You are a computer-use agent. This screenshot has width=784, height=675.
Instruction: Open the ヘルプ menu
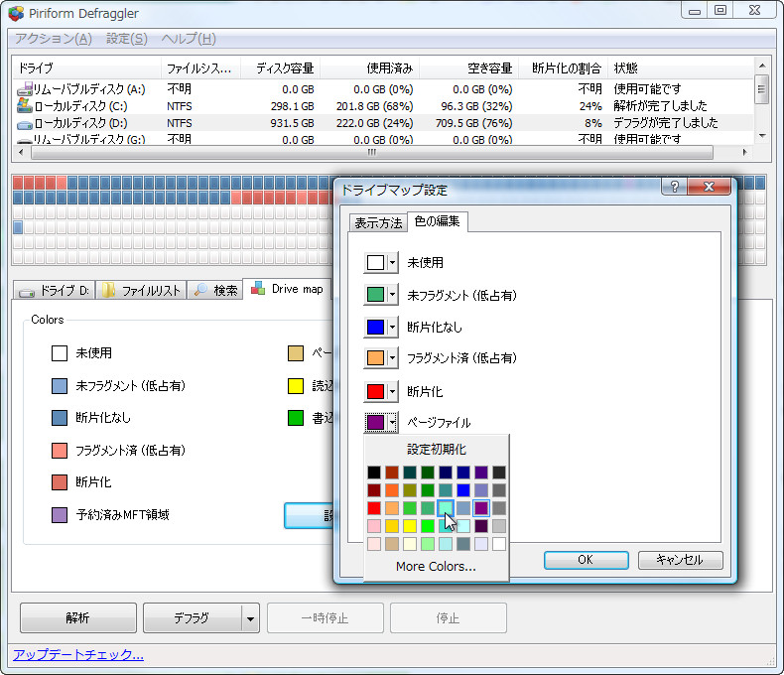pos(189,39)
